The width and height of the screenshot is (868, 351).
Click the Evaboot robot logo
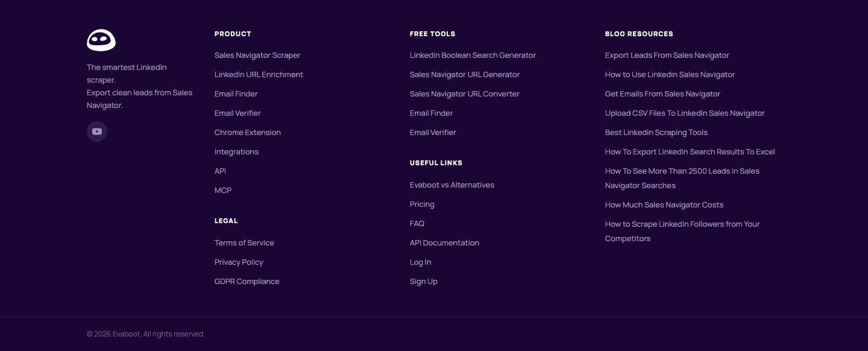101,40
